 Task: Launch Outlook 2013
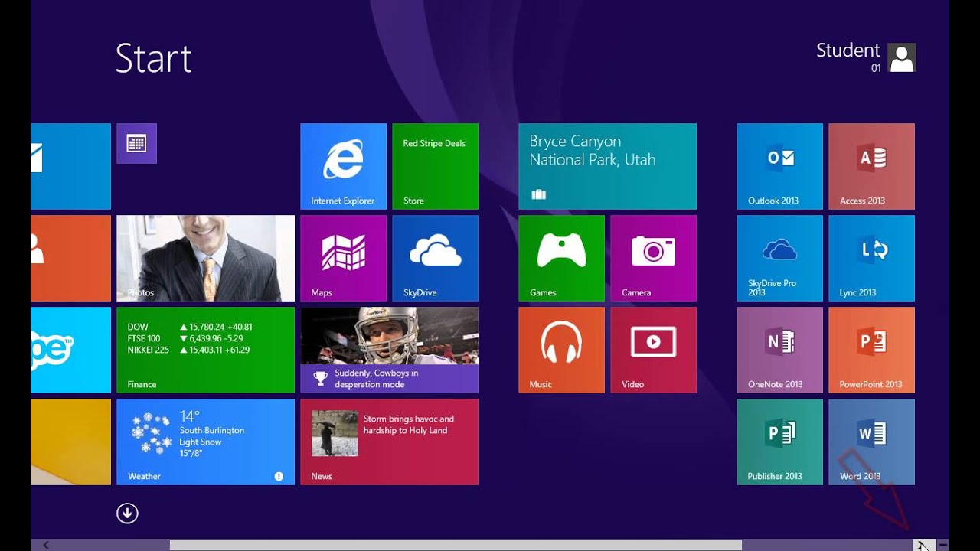tap(779, 166)
